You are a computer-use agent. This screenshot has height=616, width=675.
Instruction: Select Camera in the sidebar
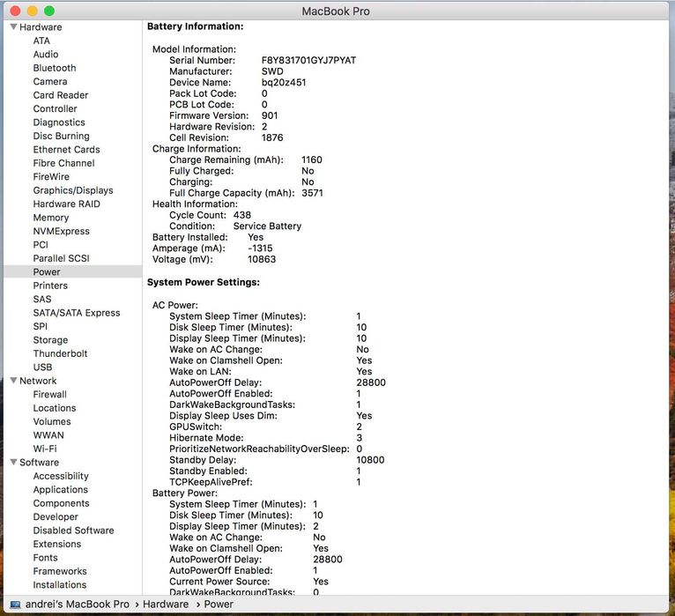[50, 81]
